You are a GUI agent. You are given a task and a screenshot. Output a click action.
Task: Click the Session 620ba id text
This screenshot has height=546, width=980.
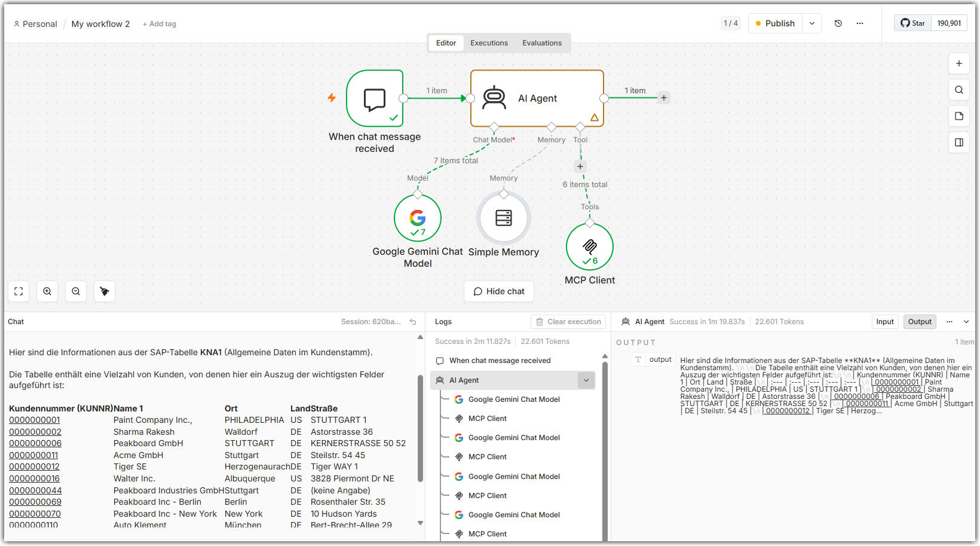(370, 322)
